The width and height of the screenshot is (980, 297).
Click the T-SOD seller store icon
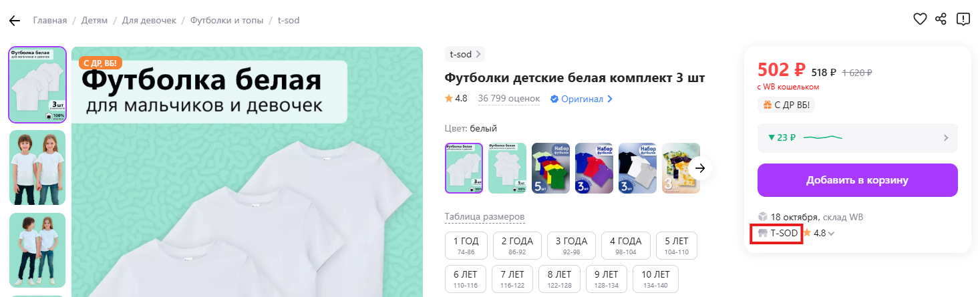[763, 234]
